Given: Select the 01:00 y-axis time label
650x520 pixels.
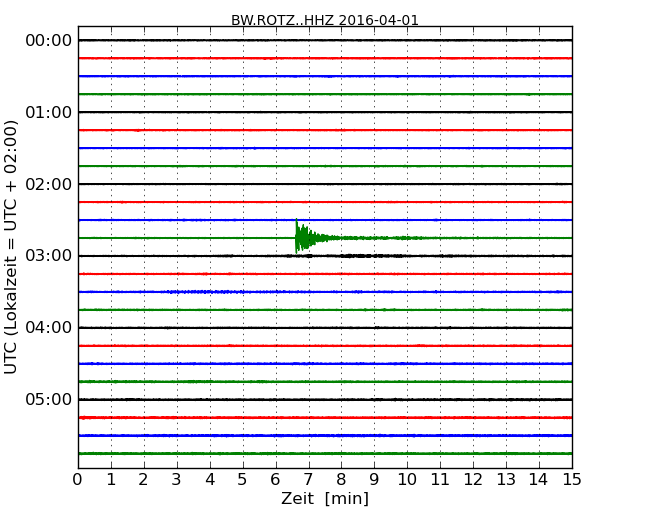Looking at the screenshot, I should pos(49,112).
